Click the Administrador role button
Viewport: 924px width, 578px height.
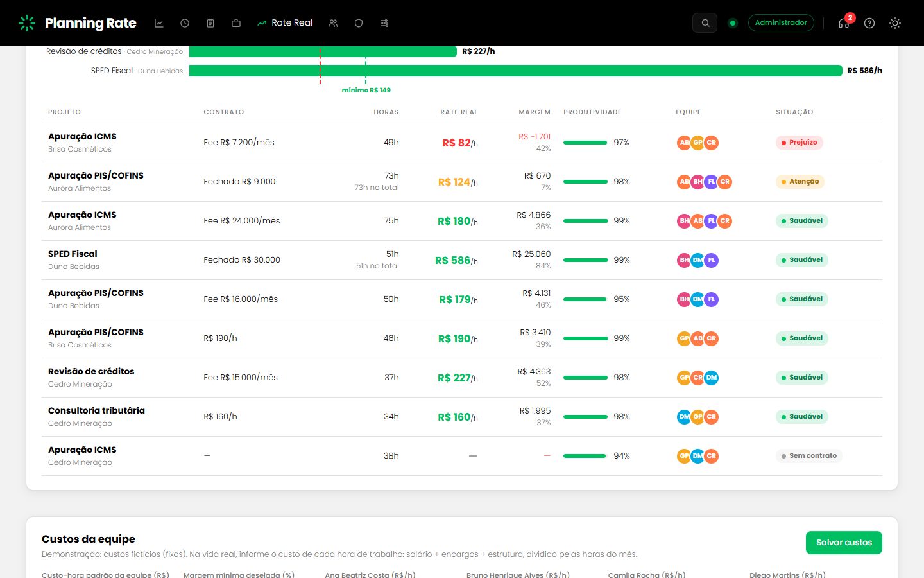click(x=781, y=23)
